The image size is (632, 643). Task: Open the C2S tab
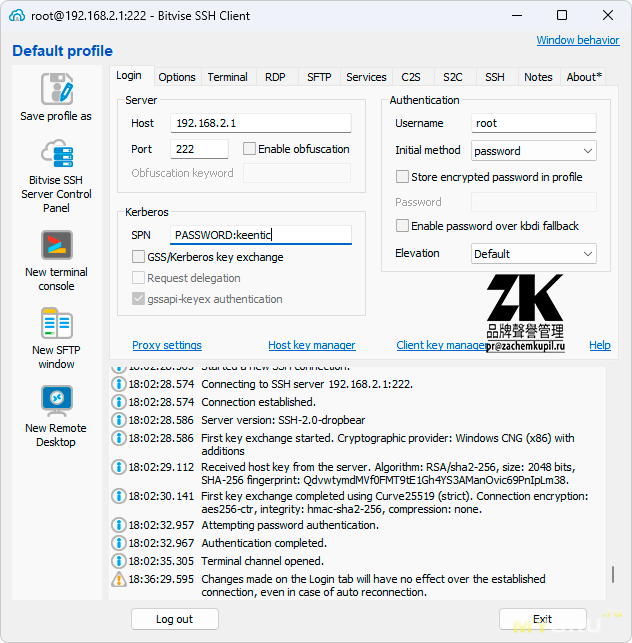pyautogui.click(x=411, y=77)
